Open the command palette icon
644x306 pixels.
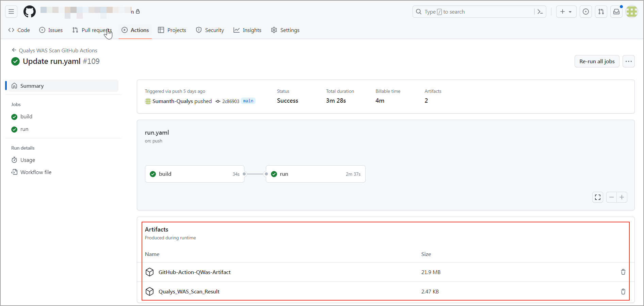point(540,12)
